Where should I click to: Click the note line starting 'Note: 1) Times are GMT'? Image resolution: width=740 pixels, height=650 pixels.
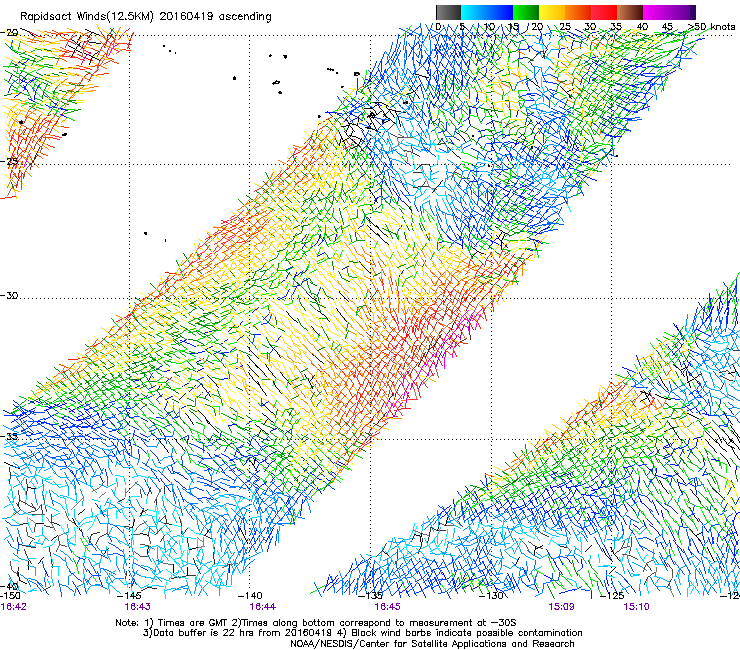tap(316, 623)
